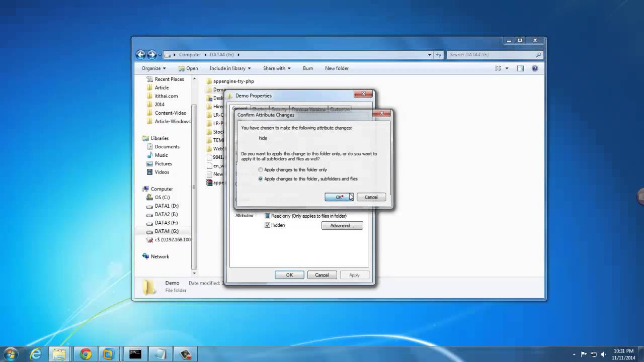
Task: Open the Organize dropdown menu
Action: 153,68
